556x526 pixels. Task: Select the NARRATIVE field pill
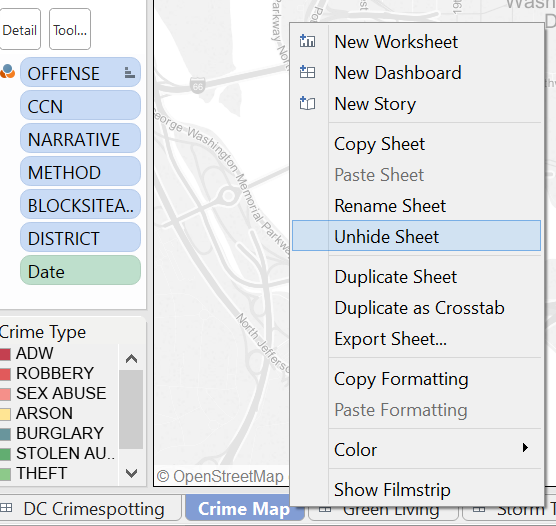[80, 138]
